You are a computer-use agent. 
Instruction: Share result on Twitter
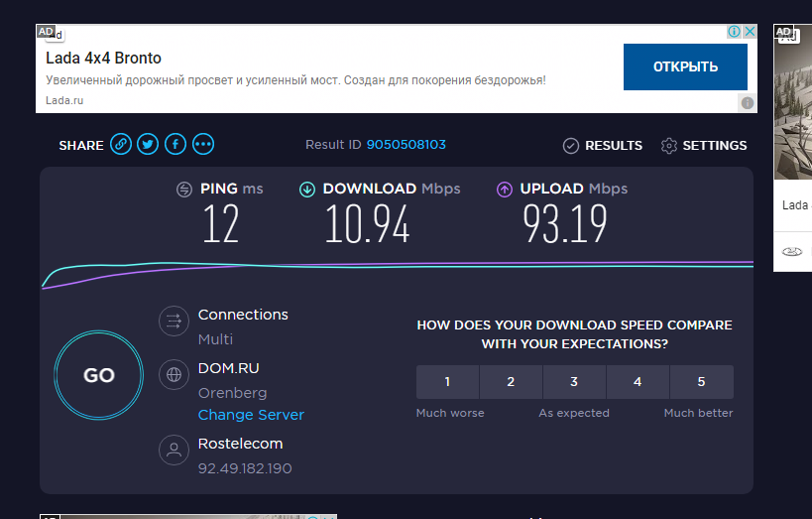coord(149,145)
